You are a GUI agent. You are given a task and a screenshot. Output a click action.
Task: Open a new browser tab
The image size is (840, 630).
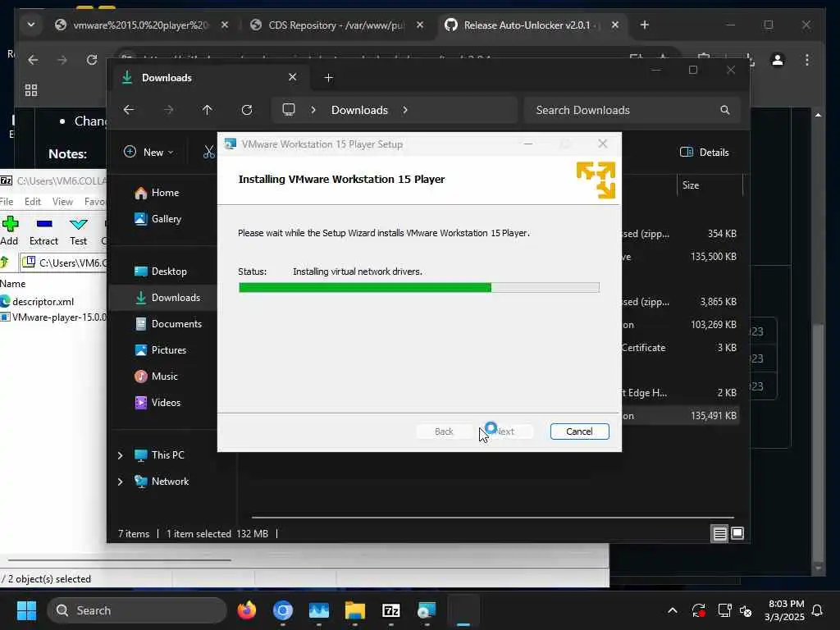645,25
